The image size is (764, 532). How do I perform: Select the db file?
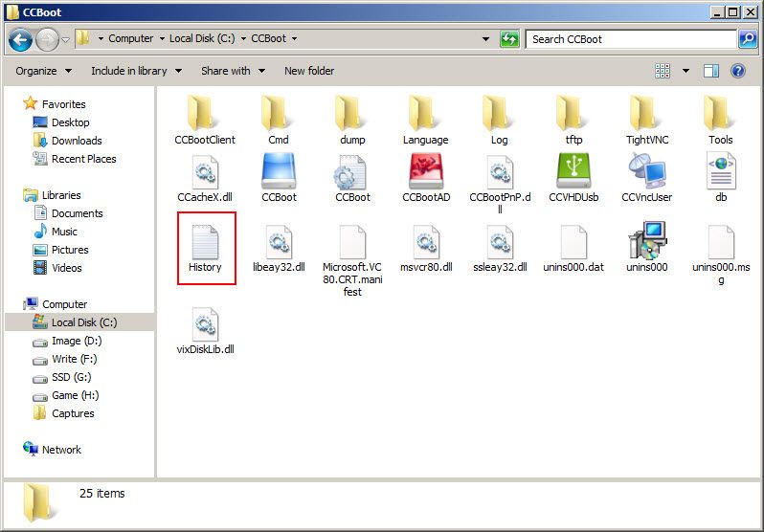coord(721,178)
